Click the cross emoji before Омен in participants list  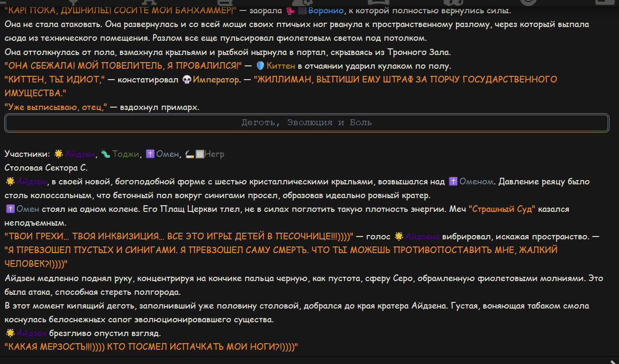pos(150,154)
